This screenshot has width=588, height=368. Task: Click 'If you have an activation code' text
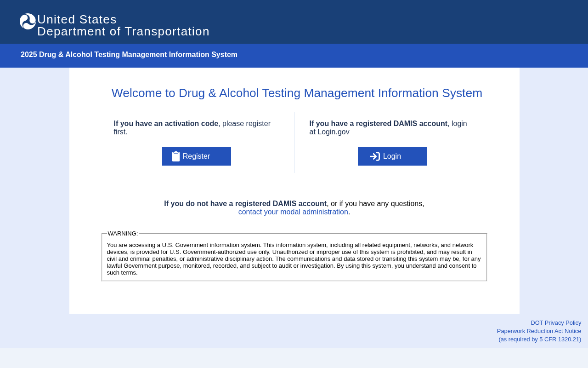tap(166, 124)
